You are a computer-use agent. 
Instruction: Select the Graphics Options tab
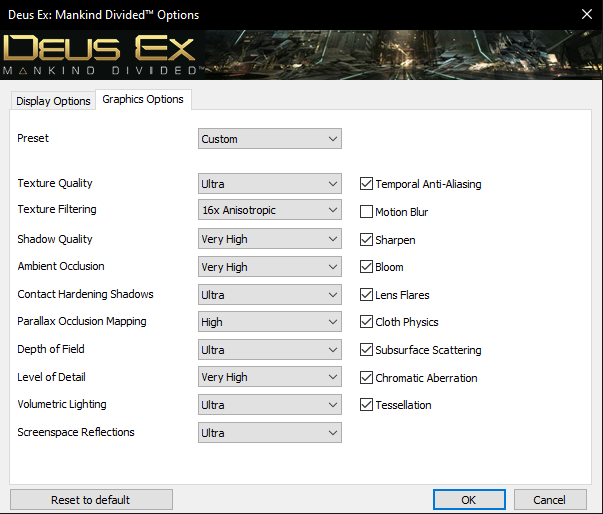coord(143,99)
